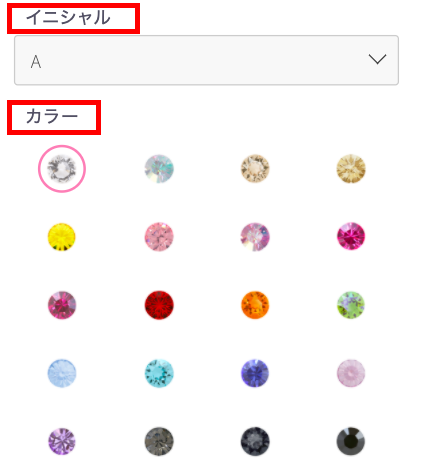Select the clear crystal color with pink ring
427x476 pixels.
click(x=62, y=169)
